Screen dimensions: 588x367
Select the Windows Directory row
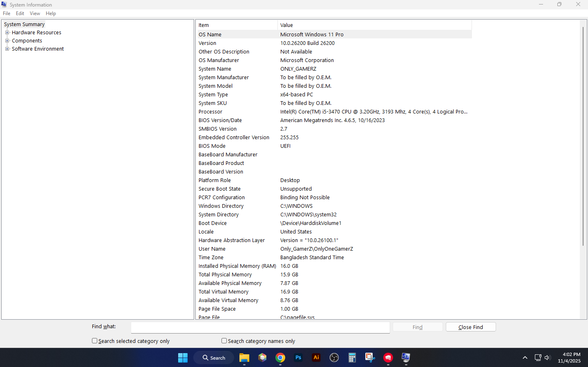point(334,206)
